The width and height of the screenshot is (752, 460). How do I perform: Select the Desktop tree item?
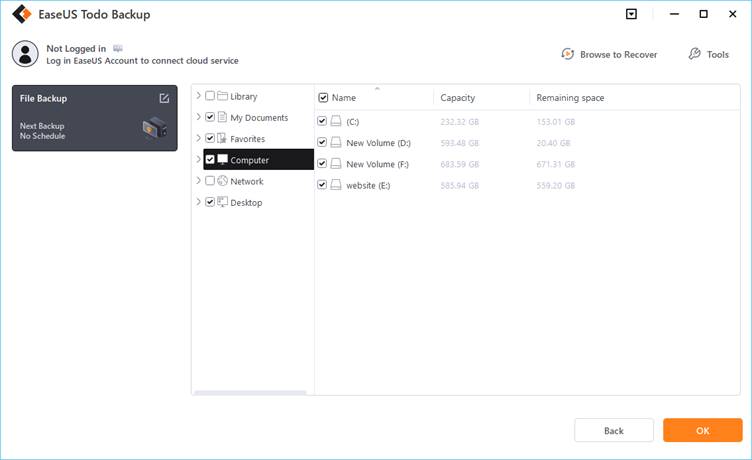click(x=246, y=202)
